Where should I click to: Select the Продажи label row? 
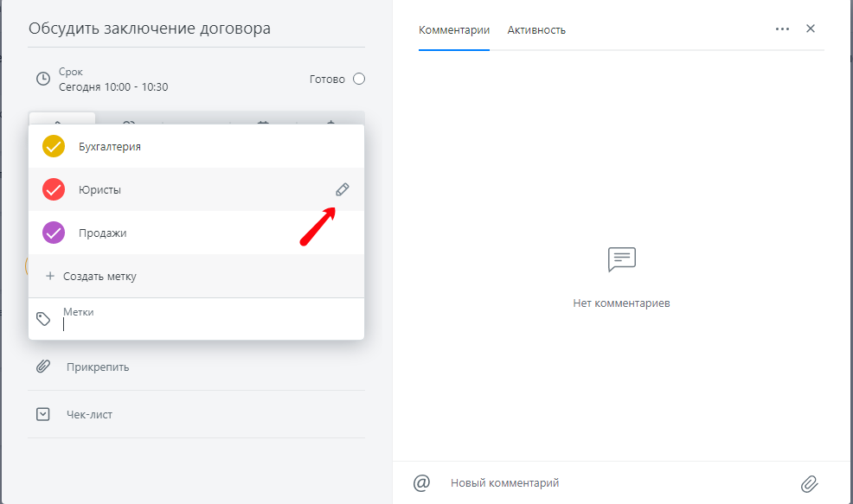(196, 233)
